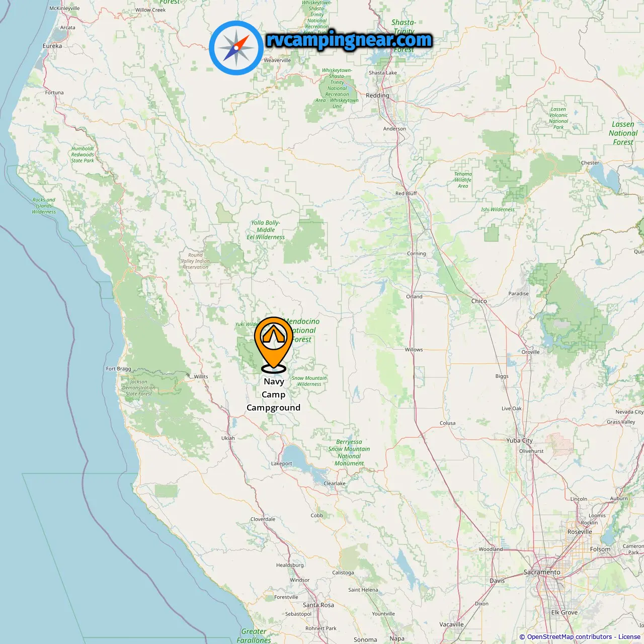
Task: Select the Chico city label
Action: tap(479, 301)
